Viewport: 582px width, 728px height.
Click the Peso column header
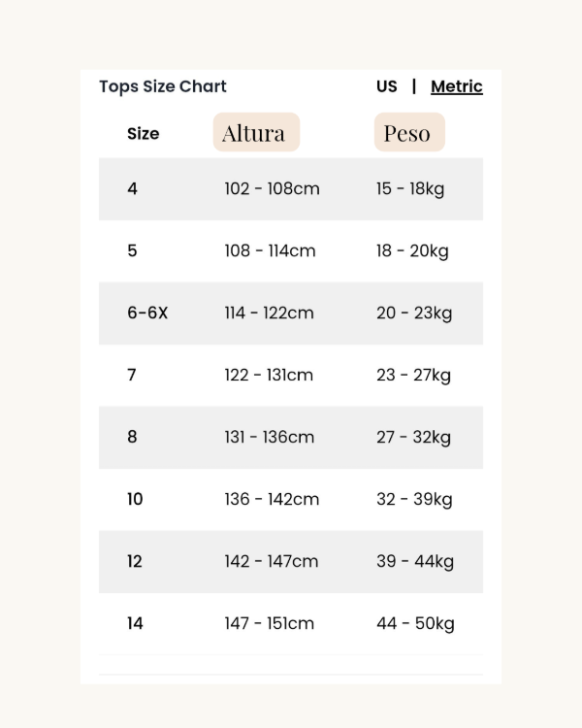point(408,133)
